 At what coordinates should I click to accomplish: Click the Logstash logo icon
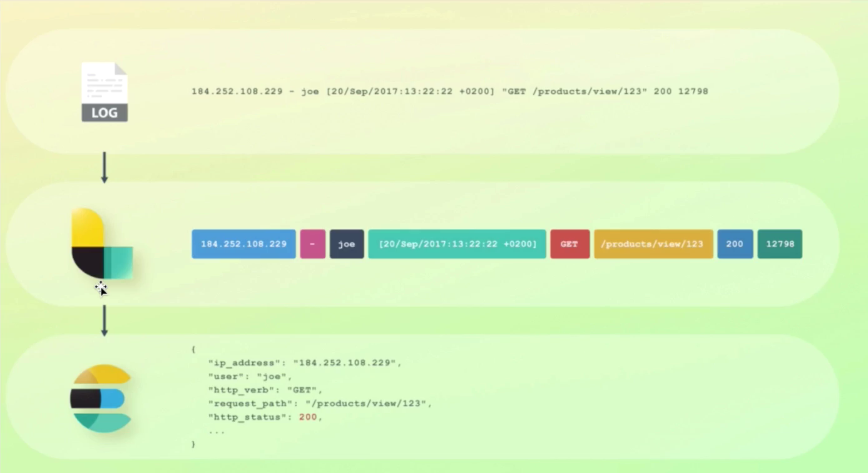pyautogui.click(x=102, y=244)
